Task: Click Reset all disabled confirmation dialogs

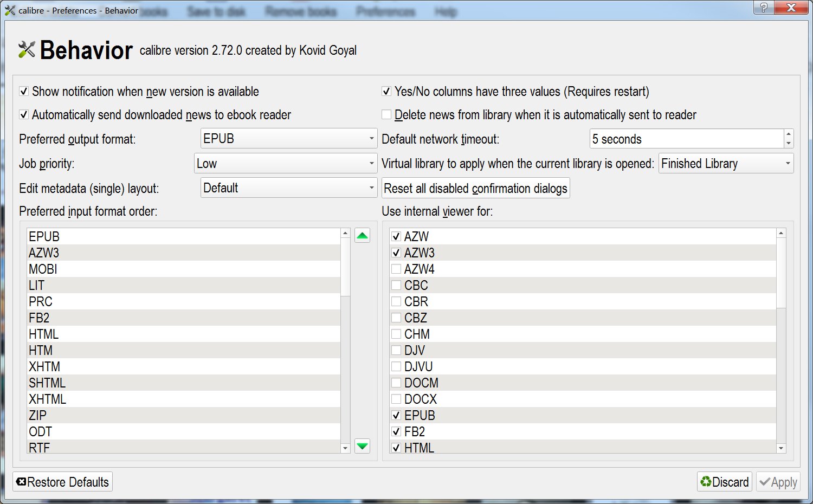Action: coord(476,188)
